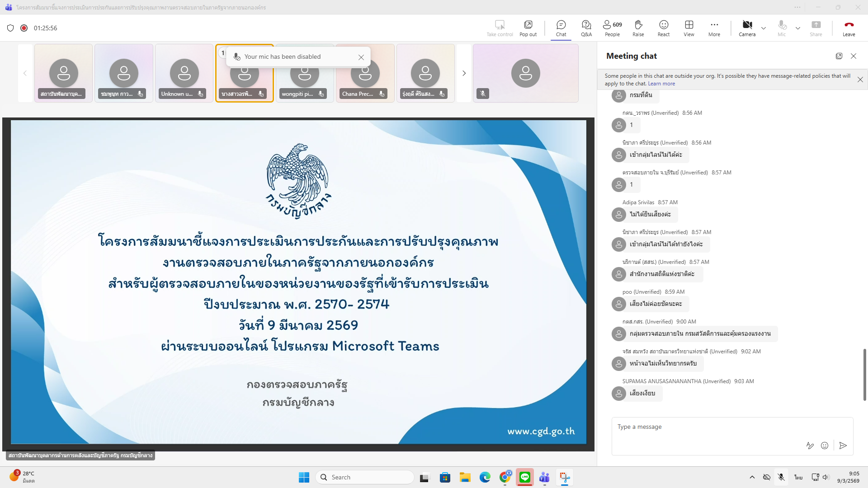Leave the meeting
The width and height of the screenshot is (868, 488).
pos(849,28)
